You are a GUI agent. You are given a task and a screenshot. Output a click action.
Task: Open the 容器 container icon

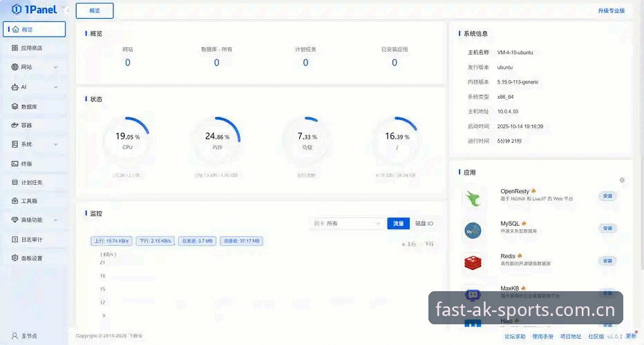[x=15, y=125]
